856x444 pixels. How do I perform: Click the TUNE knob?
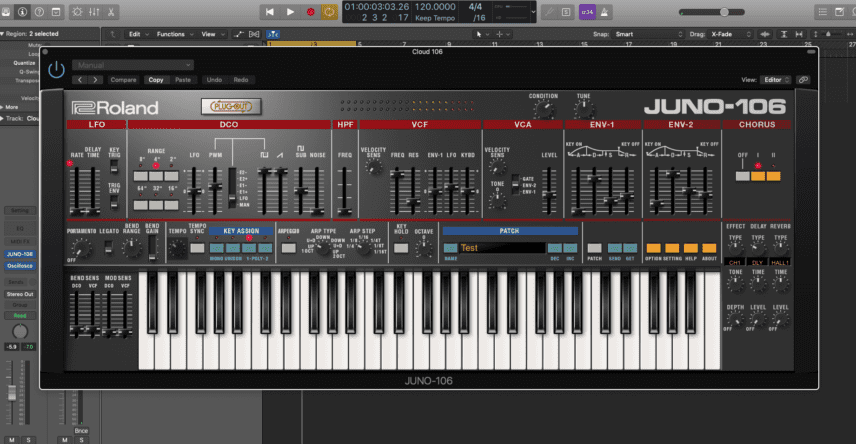(584, 109)
